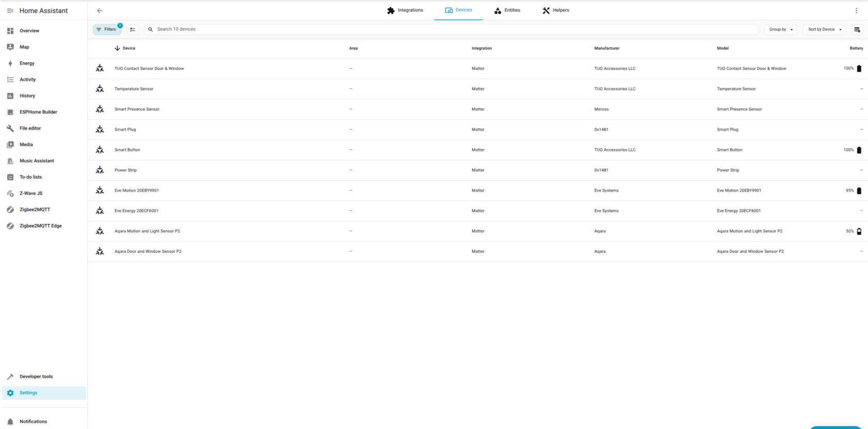Open ESPHome Builder in the sidebar
The width and height of the screenshot is (868, 429).
tap(38, 112)
